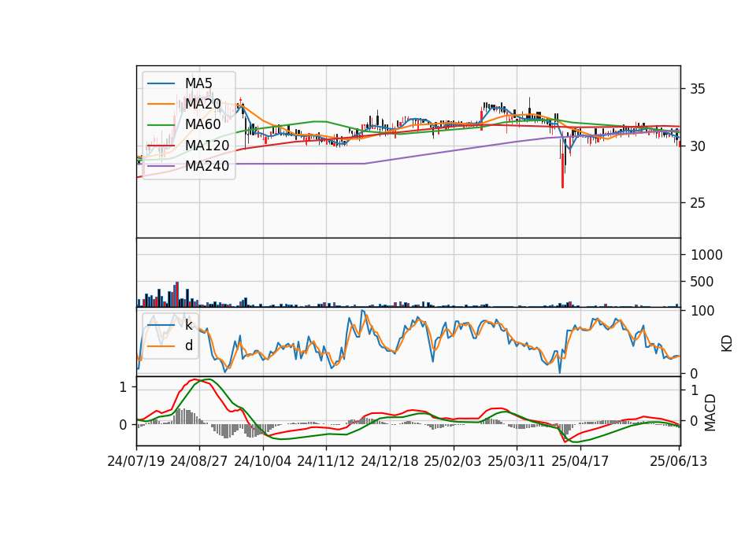Click the price axis value 35
The height and width of the screenshot is (543, 756).
[698, 89]
